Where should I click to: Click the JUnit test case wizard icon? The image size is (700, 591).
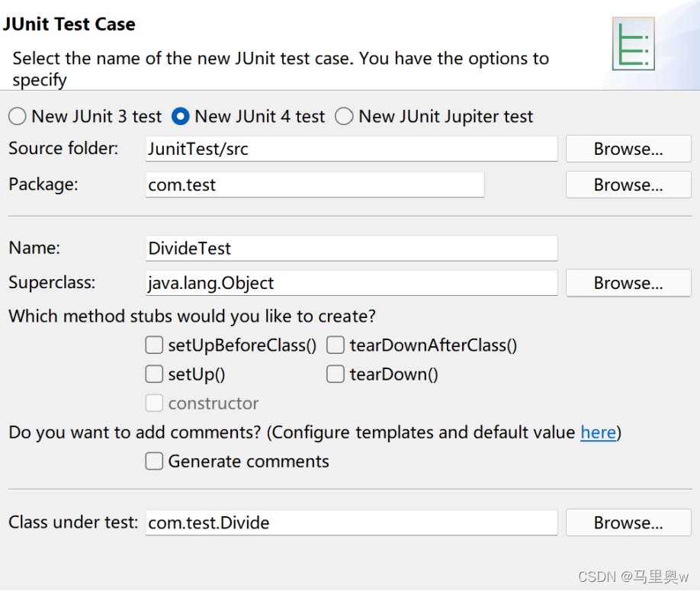coord(633,43)
